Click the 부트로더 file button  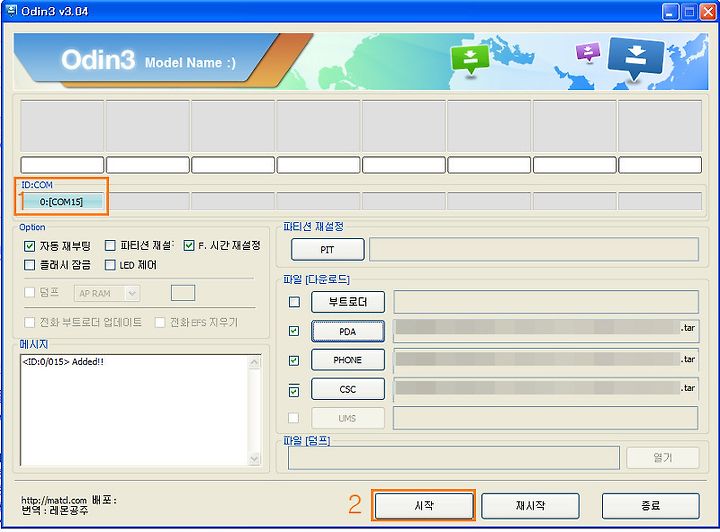(348, 302)
